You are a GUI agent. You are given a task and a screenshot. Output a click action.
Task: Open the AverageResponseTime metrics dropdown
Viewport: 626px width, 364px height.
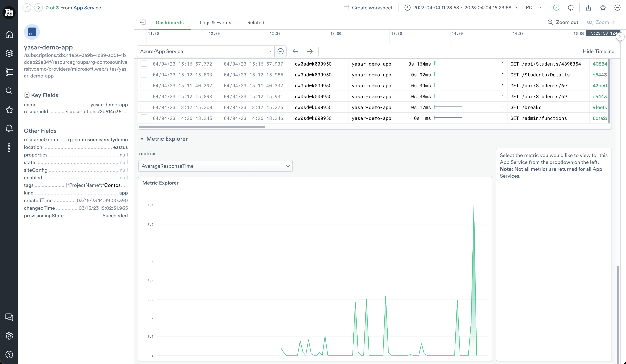click(x=215, y=166)
